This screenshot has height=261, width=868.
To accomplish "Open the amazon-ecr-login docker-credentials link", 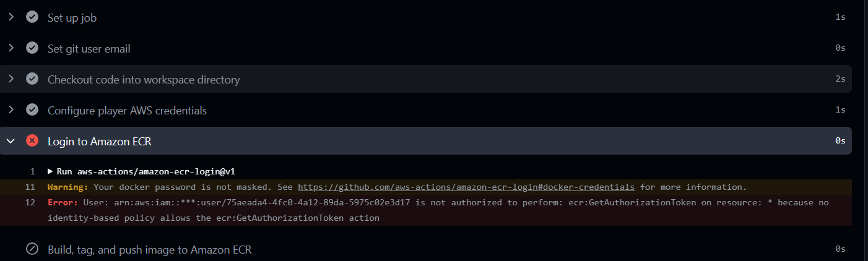I will coord(466,187).
